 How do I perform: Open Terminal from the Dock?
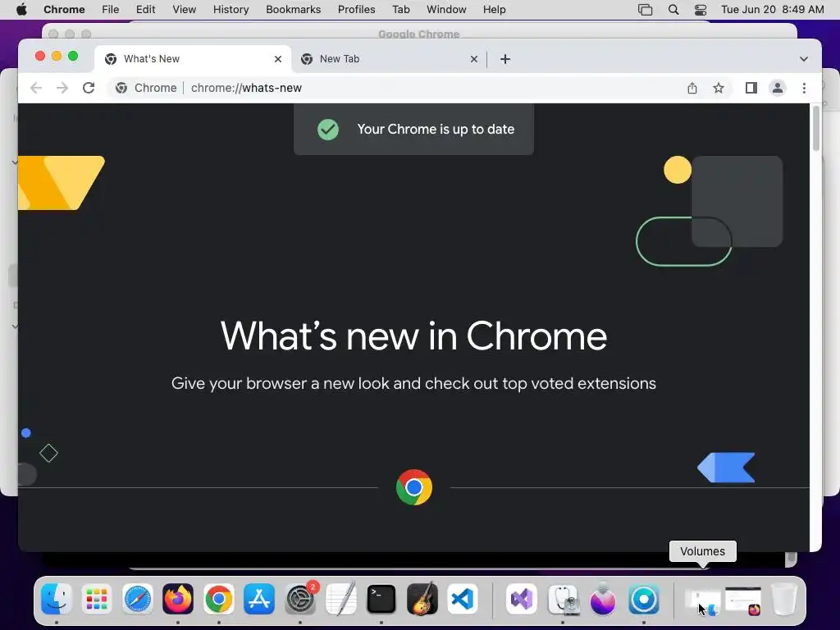coord(381,599)
